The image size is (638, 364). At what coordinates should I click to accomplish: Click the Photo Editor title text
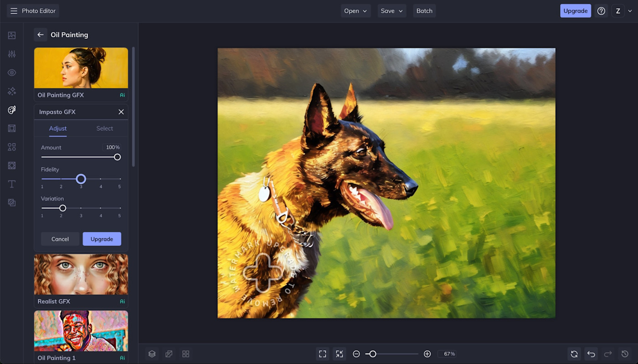[x=39, y=11]
